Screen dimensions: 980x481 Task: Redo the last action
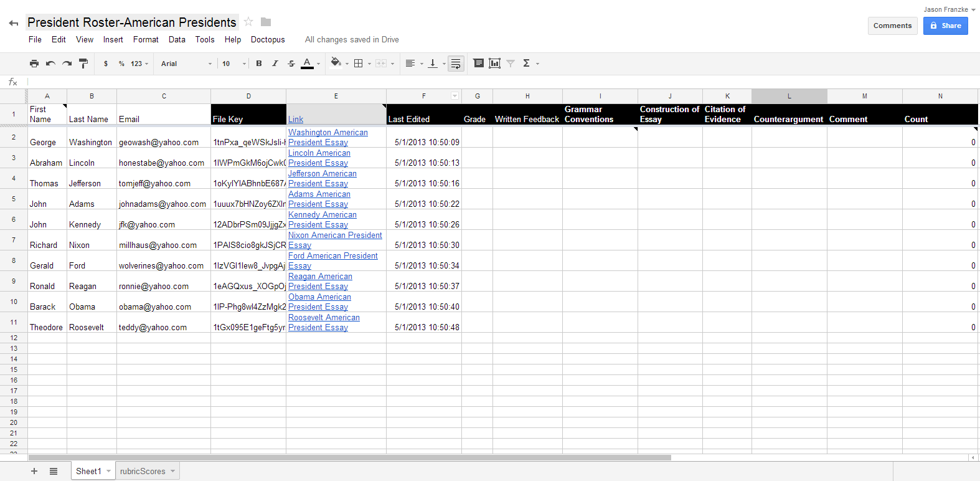pos(67,64)
